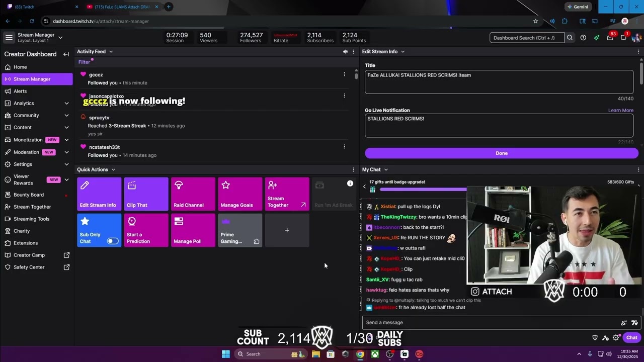Open Stream Together quick action tile
The image size is (644, 362).
point(287,194)
